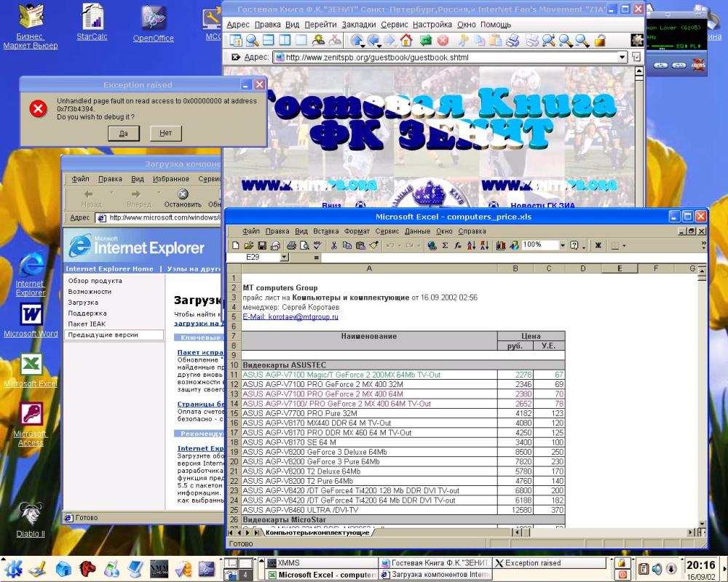Open the Konqueror up-arrow history dropdown

click(363, 45)
